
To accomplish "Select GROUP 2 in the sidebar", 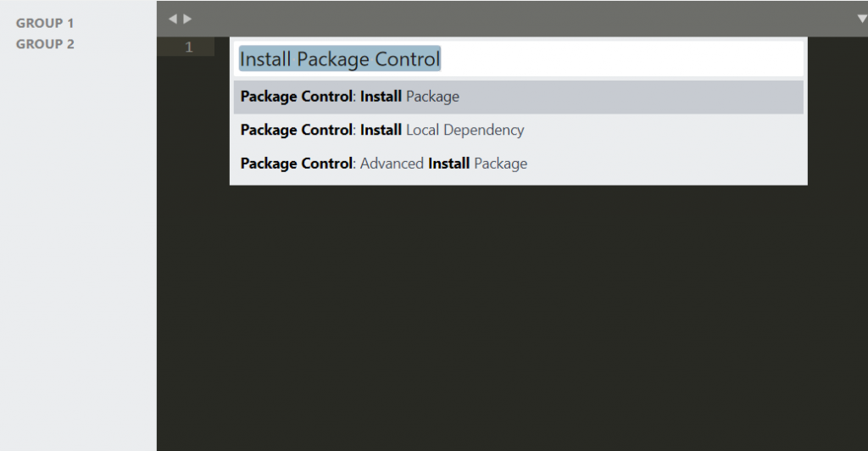I will (x=45, y=44).
